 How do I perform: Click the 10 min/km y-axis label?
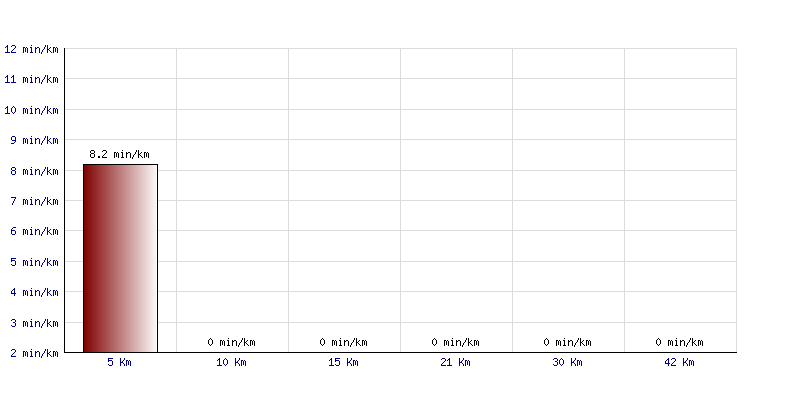pos(31,110)
